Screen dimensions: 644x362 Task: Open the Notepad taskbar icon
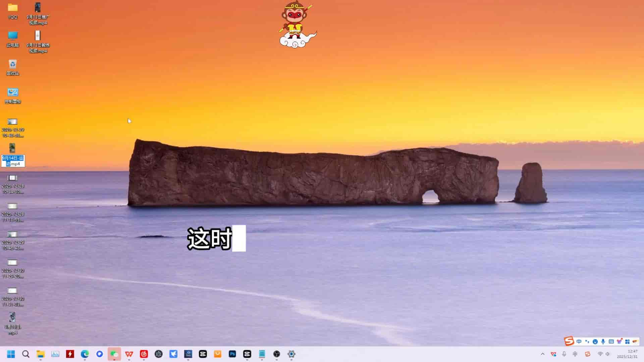(x=262, y=354)
